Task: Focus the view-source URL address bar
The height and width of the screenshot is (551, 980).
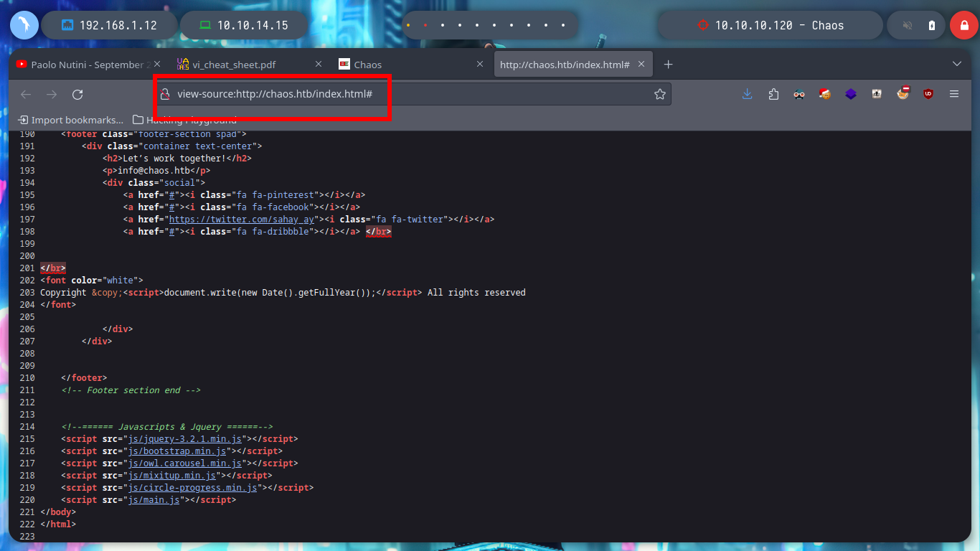Action: click(x=413, y=94)
